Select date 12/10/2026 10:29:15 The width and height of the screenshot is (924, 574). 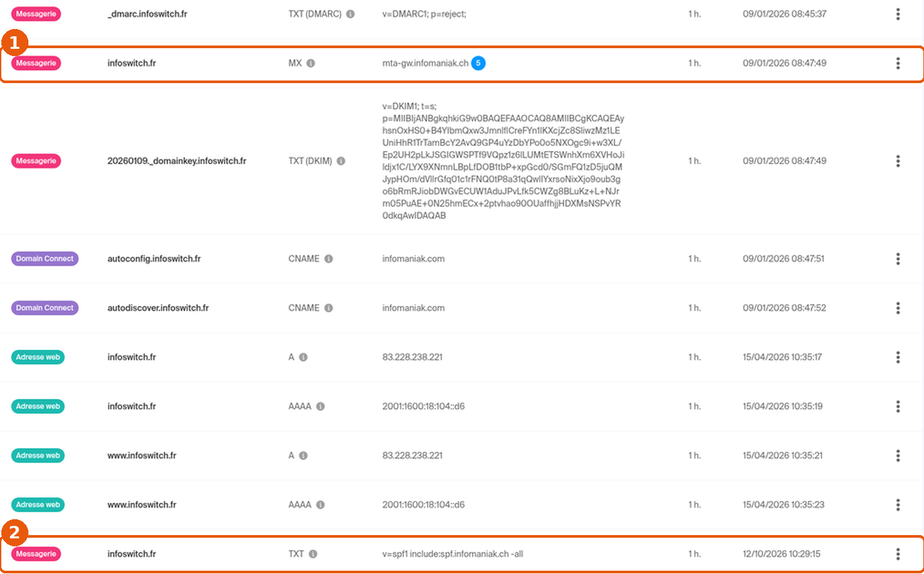pos(781,554)
